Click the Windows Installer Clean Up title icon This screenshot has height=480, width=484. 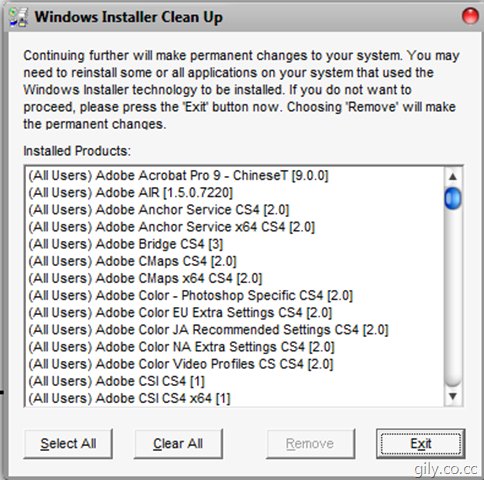point(18,17)
